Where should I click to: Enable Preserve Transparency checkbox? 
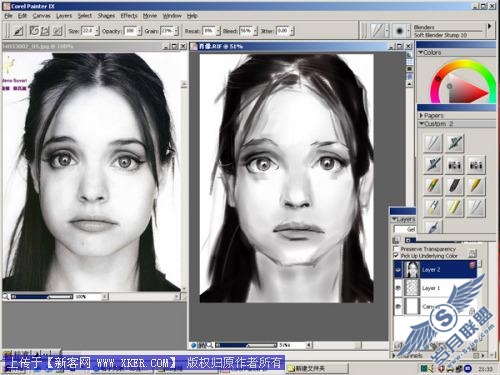click(396, 249)
